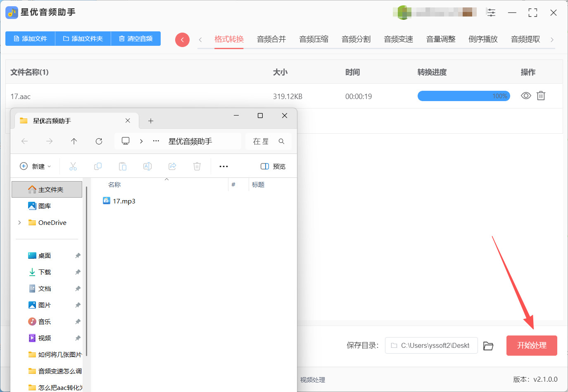
Task: Open the New item dropdown in Explorer
Action: [x=36, y=166]
